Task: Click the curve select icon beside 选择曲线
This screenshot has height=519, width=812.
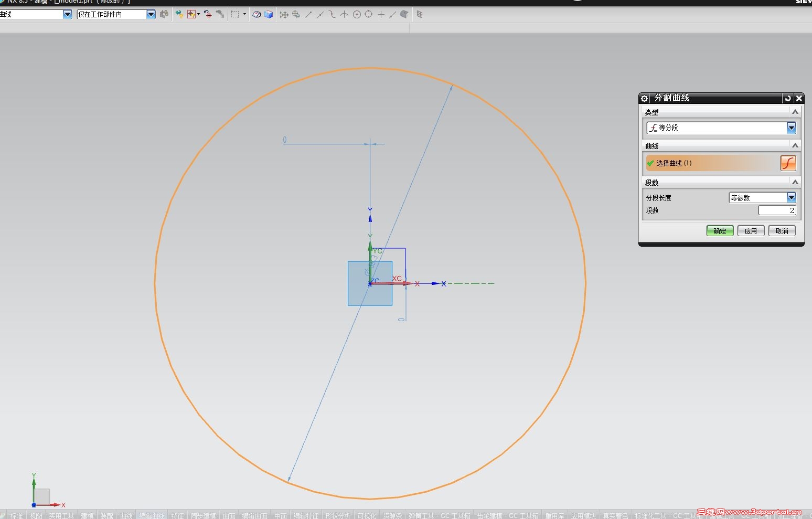Action: pyautogui.click(x=788, y=163)
